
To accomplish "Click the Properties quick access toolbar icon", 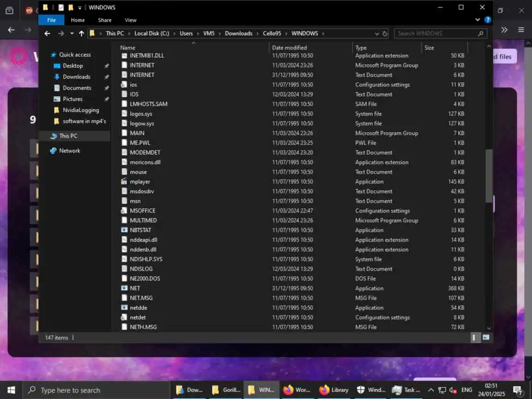I will click(61, 7).
